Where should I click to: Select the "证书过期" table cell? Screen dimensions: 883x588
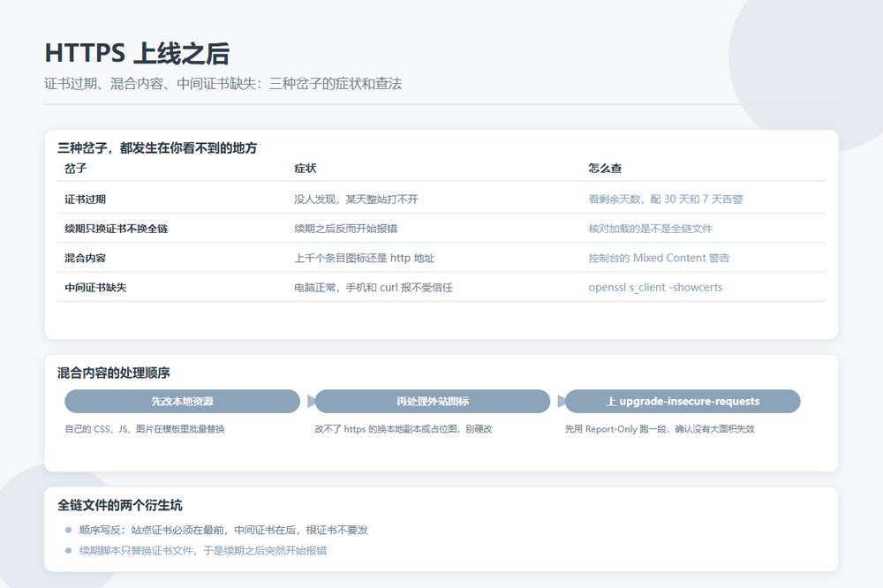pyautogui.click(x=85, y=199)
